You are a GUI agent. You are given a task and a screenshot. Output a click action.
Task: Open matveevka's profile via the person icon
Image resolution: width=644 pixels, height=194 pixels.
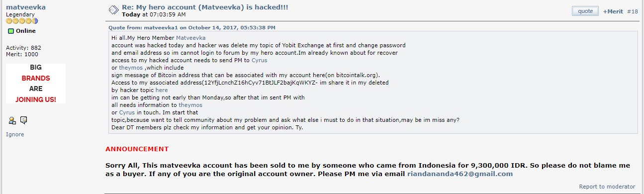click(12, 120)
